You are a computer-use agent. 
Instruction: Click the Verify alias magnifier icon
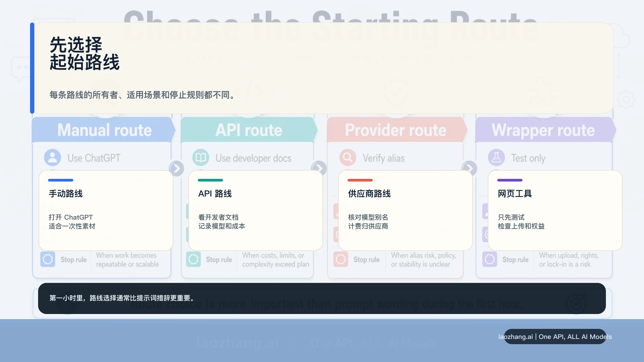click(x=348, y=158)
